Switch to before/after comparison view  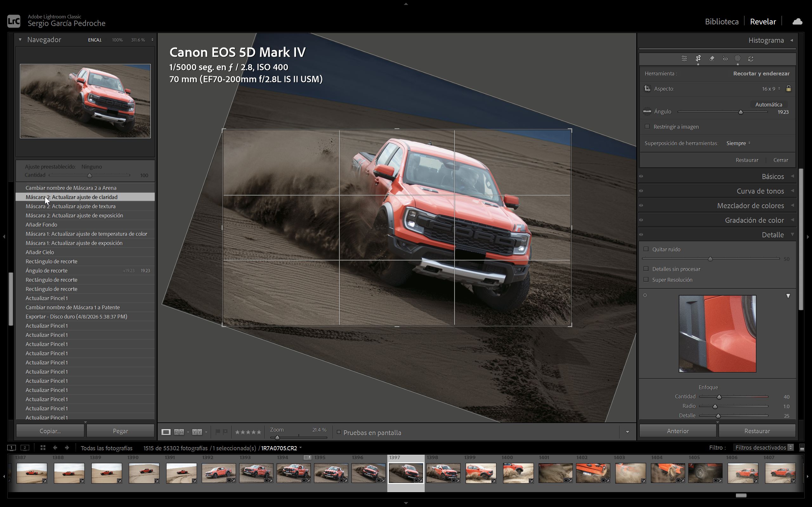tap(179, 432)
